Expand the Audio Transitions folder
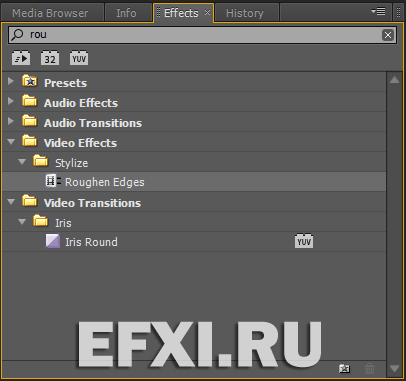Viewport: 406px width, 381px height. coord(11,121)
